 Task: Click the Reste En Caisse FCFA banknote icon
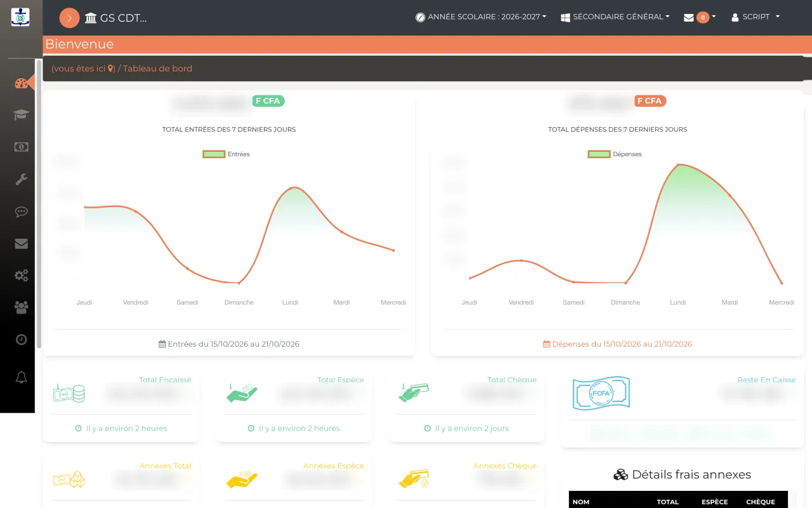click(601, 393)
